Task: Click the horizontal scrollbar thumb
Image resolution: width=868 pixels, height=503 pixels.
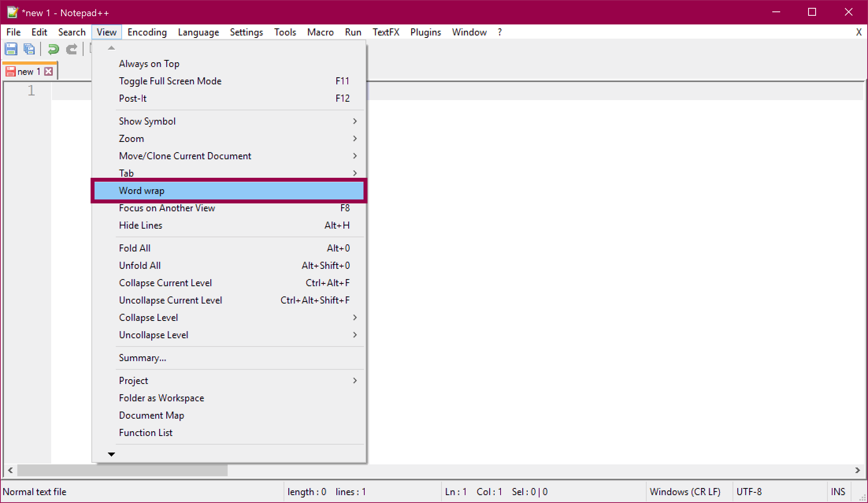Action: pos(122,470)
